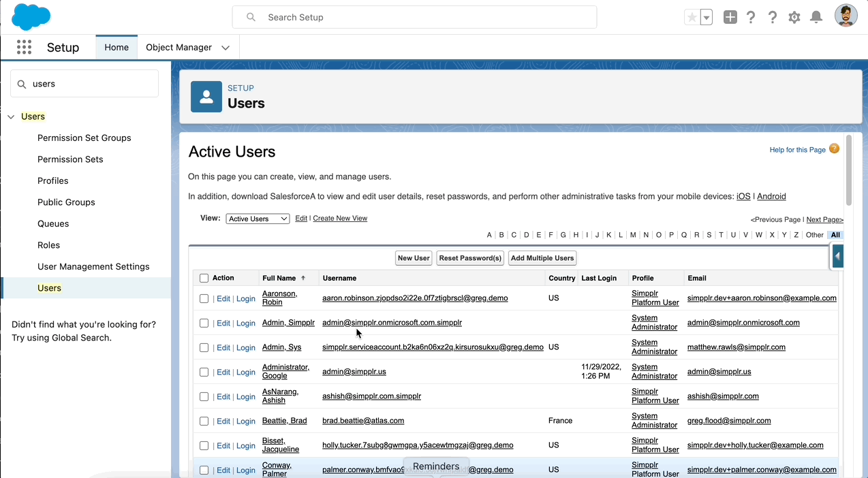The height and width of the screenshot is (478, 868).
Task: Go to Next Page link
Action: click(x=825, y=220)
